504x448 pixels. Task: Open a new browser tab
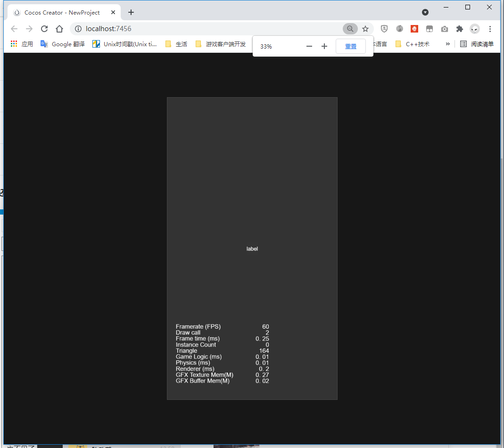click(131, 13)
